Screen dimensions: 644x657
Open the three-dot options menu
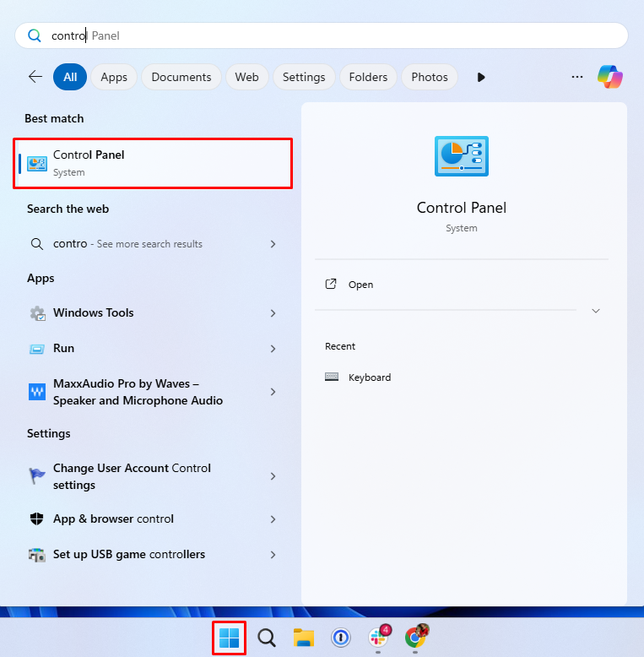(x=577, y=77)
